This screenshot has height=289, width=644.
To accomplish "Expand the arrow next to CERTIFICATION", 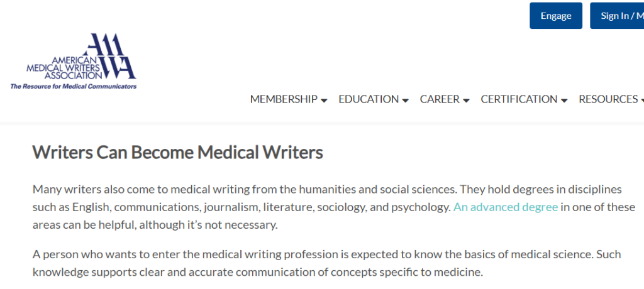I will tap(564, 101).
